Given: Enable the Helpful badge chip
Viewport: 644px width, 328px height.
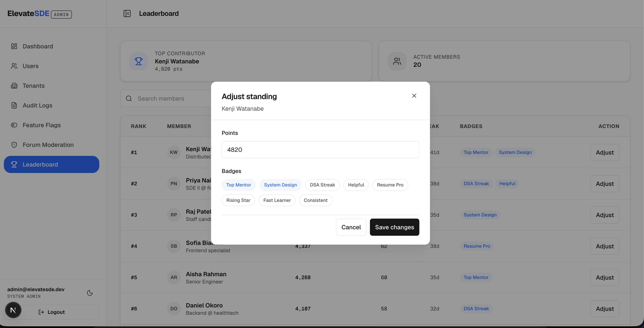Looking at the screenshot, I should [x=356, y=185].
